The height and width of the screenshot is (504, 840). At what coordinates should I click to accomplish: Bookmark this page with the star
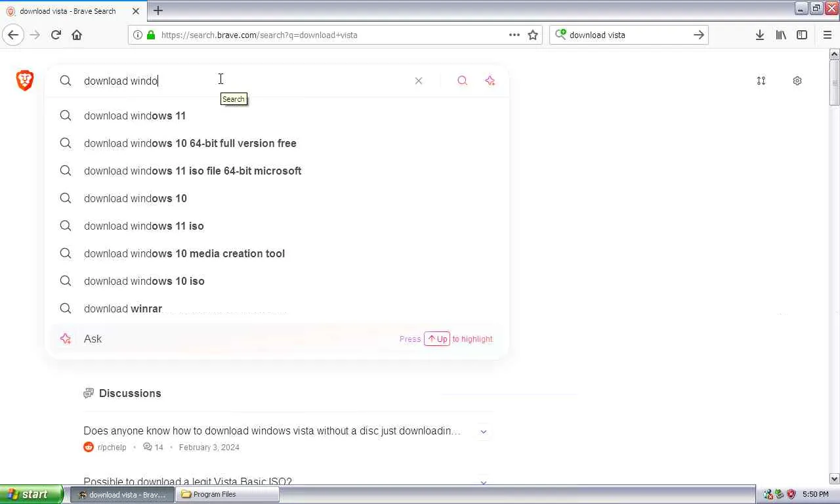[x=533, y=35]
